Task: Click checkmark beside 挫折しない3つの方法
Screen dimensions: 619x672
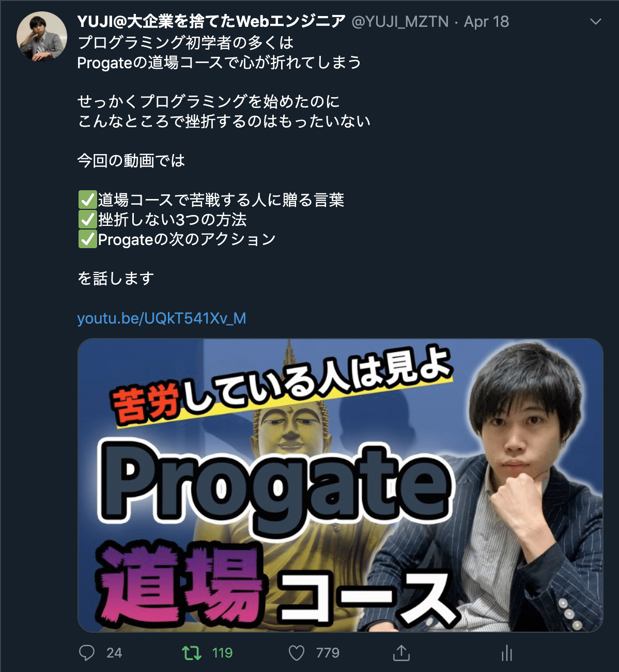Action: [x=87, y=219]
